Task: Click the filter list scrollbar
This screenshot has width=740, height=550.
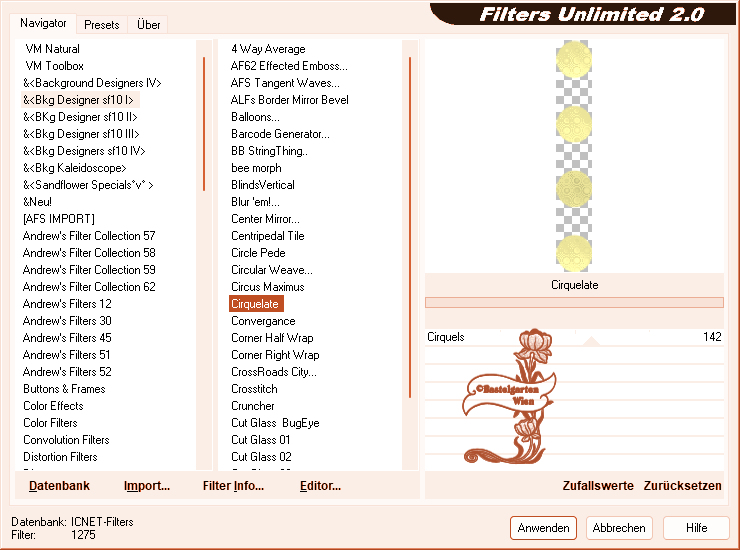Action: click(x=410, y=227)
